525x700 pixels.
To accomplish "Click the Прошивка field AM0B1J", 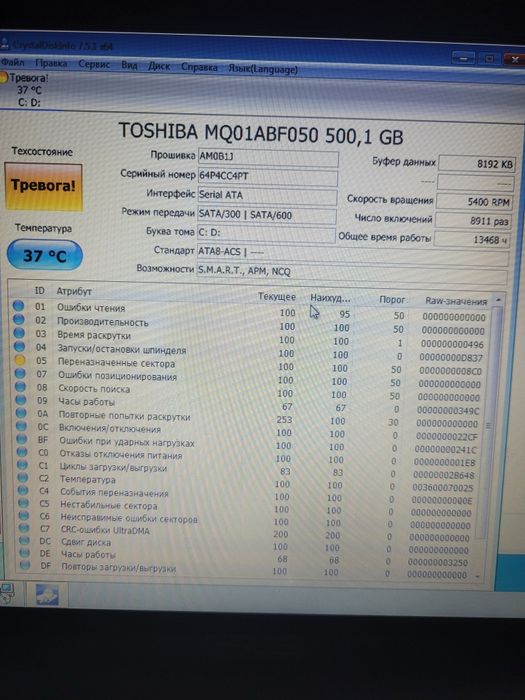I will 268,158.
